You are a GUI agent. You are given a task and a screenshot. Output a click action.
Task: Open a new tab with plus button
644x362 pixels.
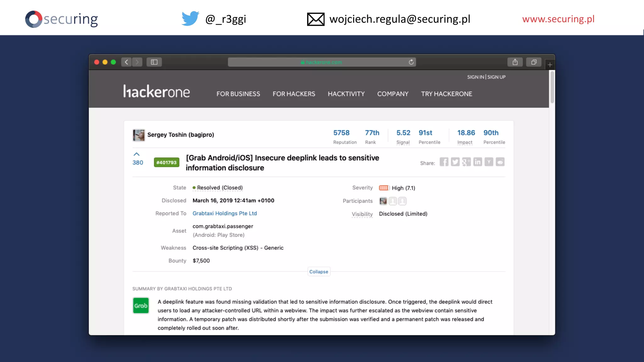pos(550,65)
